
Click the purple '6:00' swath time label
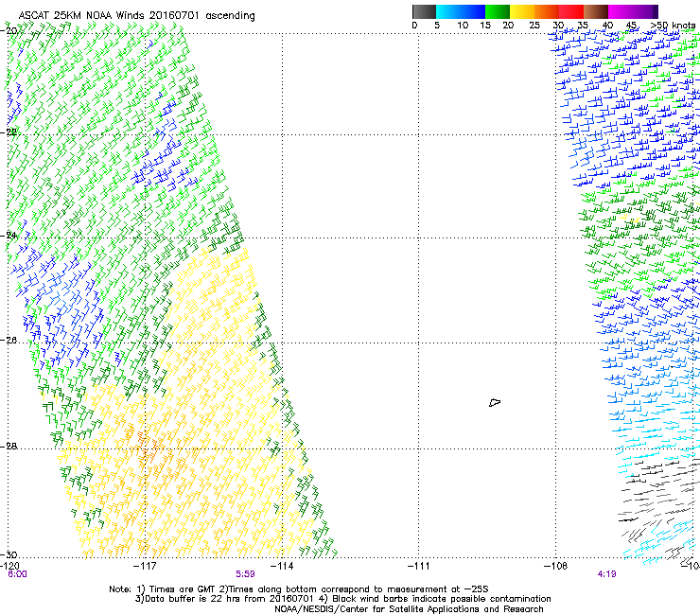click(x=17, y=574)
